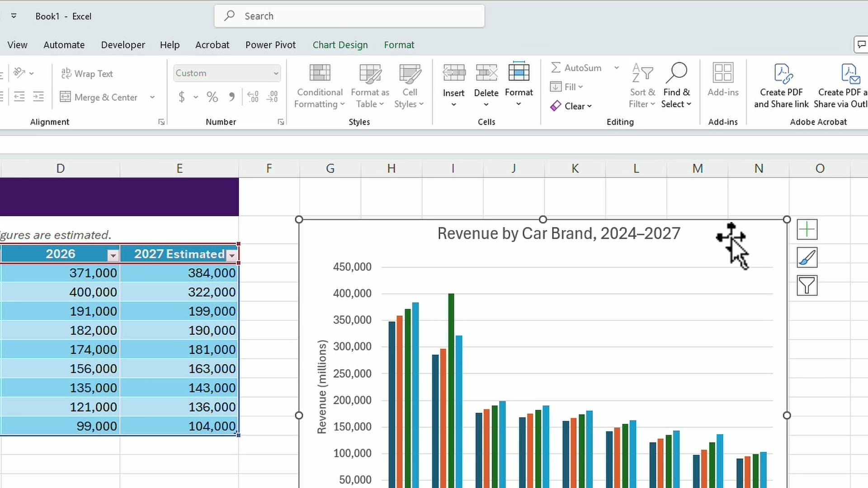Select cell with value 400,000 in 2026 column
This screenshot has width=868, height=488.
[60, 292]
